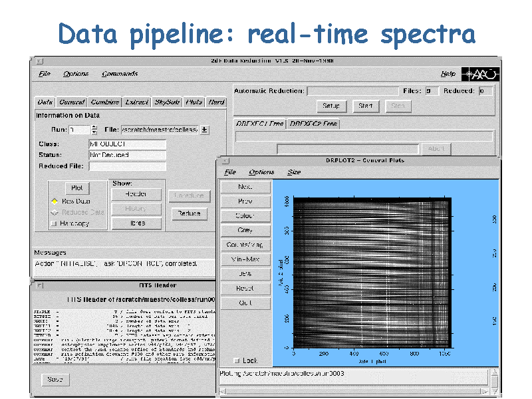Switch to the Data tab
532x399 pixels.
point(45,102)
